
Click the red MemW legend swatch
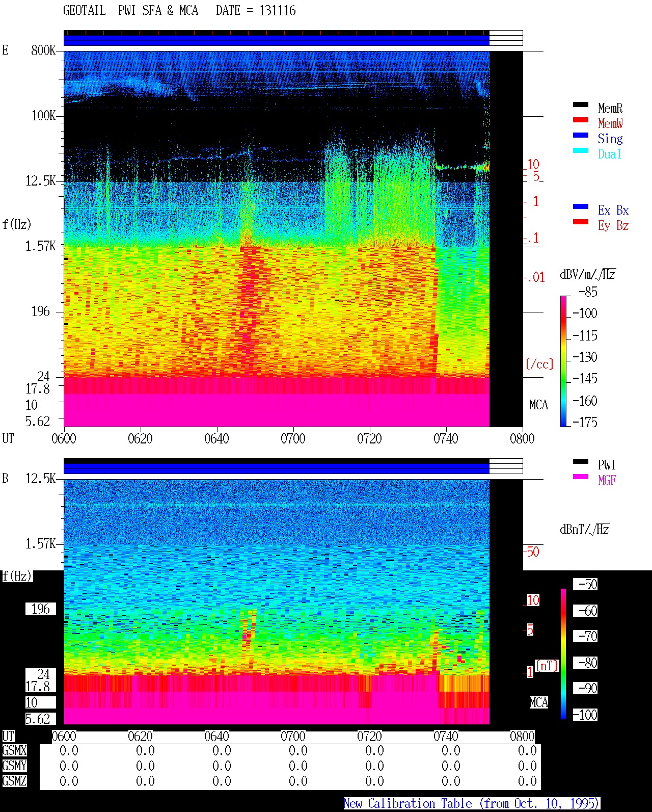click(581, 120)
